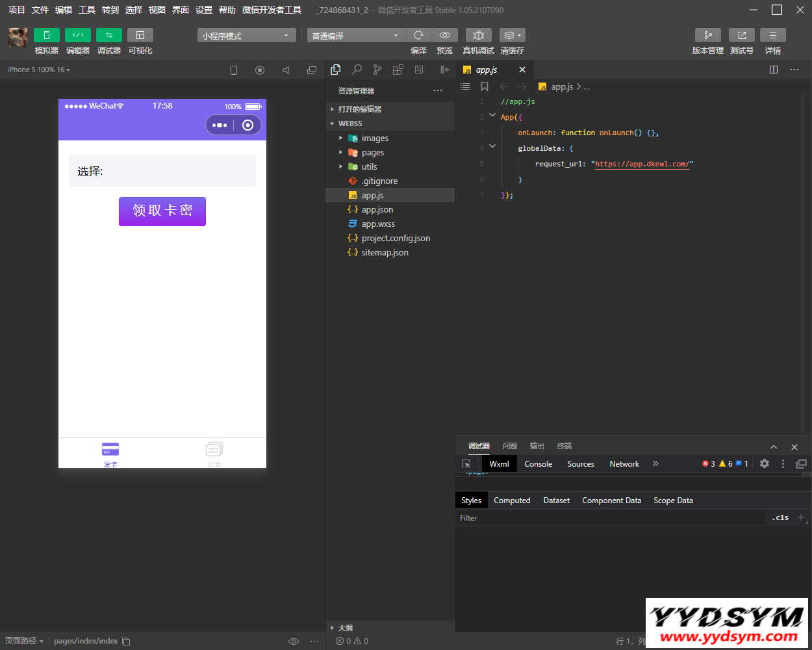Image resolution: width=812 pixels, height=650 pixels.
Task: Click the 领取卡密 button
Action: tap(162, 211)
